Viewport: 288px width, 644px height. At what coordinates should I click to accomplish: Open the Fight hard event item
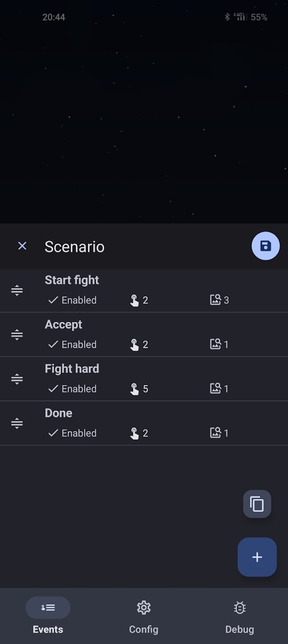coord(72,369)
